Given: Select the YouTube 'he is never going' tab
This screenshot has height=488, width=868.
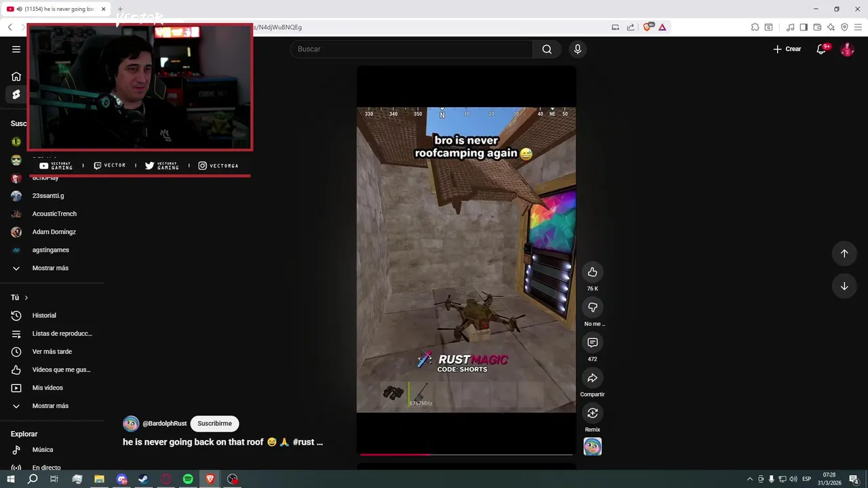Looking at the screenshot, I should coord(56,9).
